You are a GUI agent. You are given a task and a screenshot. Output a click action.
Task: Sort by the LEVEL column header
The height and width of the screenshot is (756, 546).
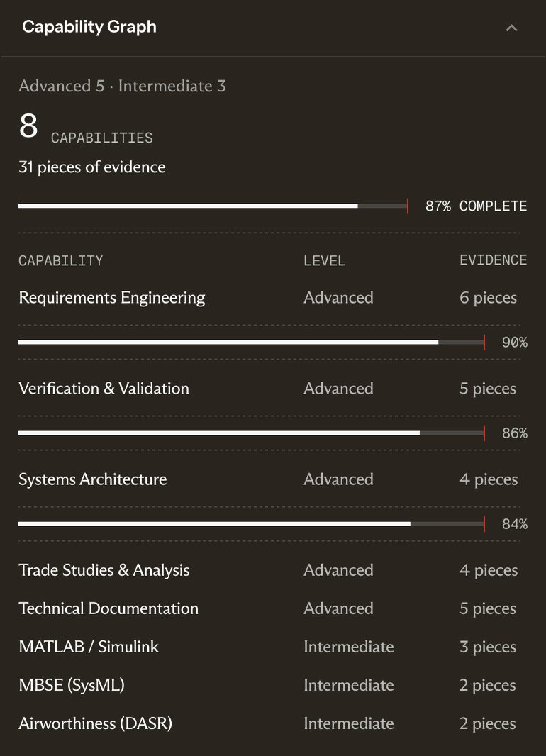tap(324, 261)
